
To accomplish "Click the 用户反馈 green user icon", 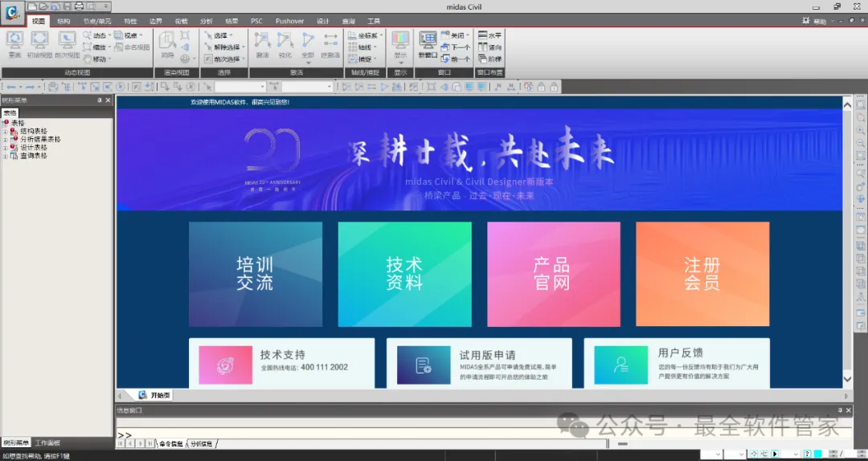I will pos(621,365).
